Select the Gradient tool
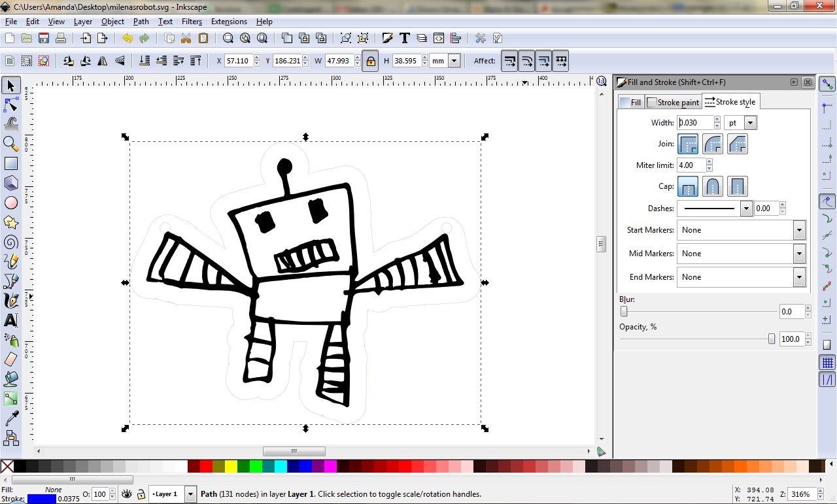This screenshot has width=837, height=504. pos(10,398)
